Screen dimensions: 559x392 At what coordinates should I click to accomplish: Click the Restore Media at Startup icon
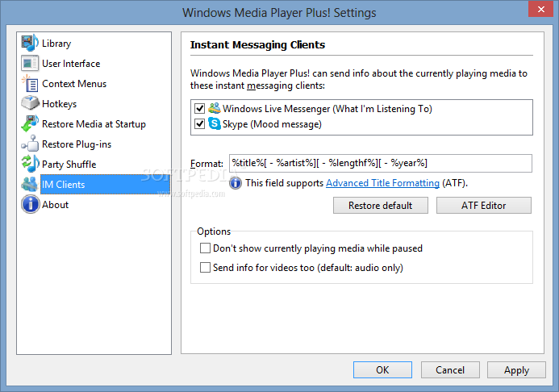click(x=30, y=123)
